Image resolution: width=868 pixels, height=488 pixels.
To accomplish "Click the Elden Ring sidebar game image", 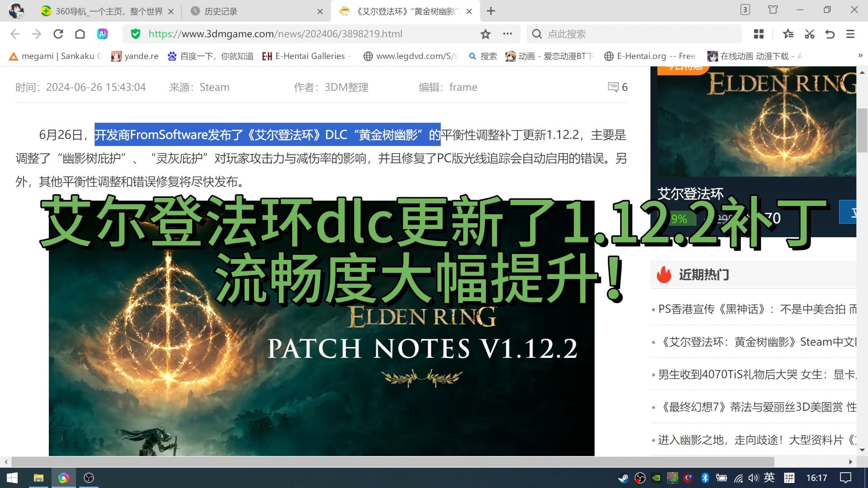I will (756, 122).
